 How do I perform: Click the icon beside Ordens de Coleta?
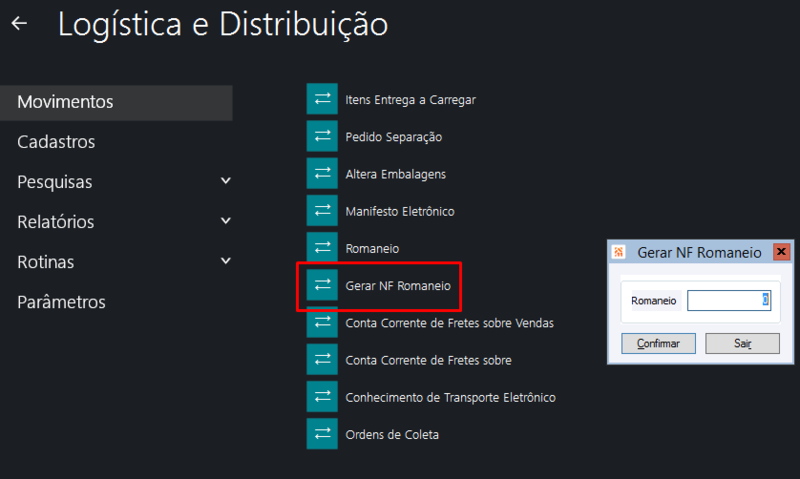point(322,434)
